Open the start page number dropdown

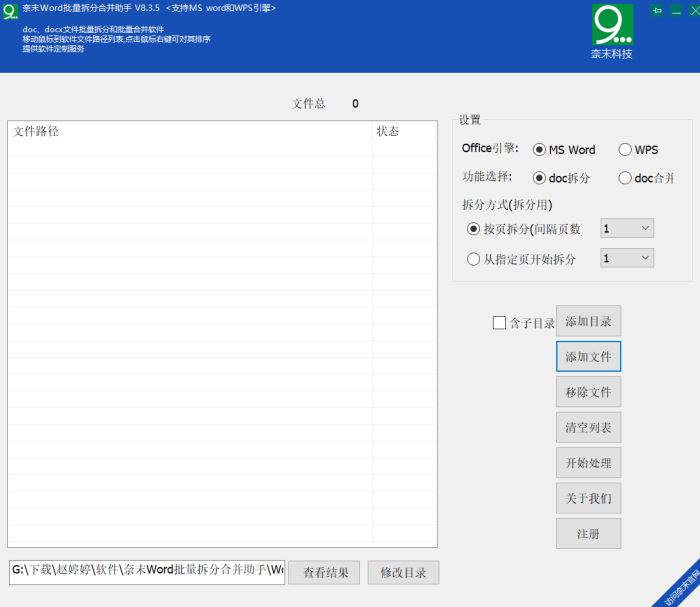tap(627, 258)
